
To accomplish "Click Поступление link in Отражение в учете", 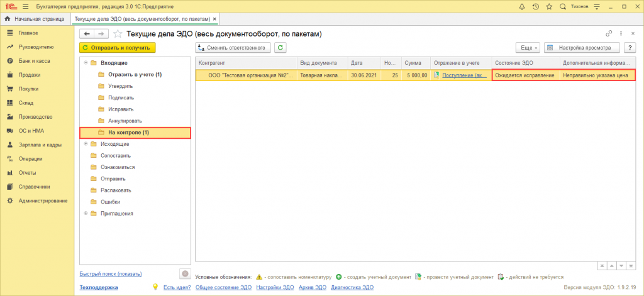I will point(464,75).
